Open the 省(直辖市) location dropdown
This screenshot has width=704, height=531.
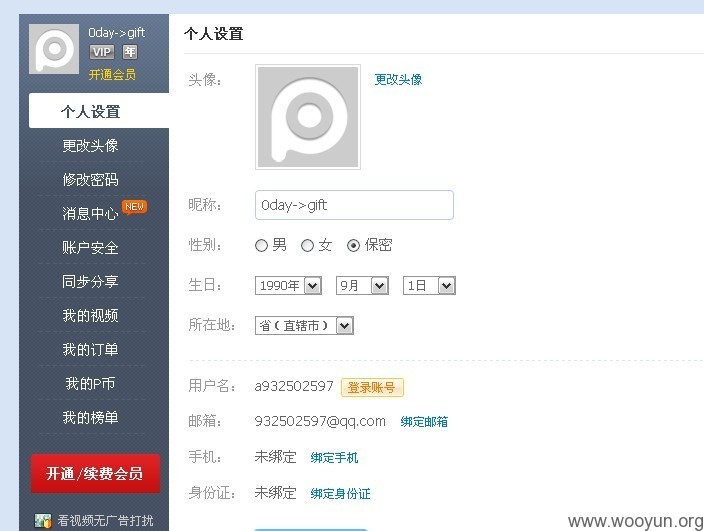[x=304, y=325]
